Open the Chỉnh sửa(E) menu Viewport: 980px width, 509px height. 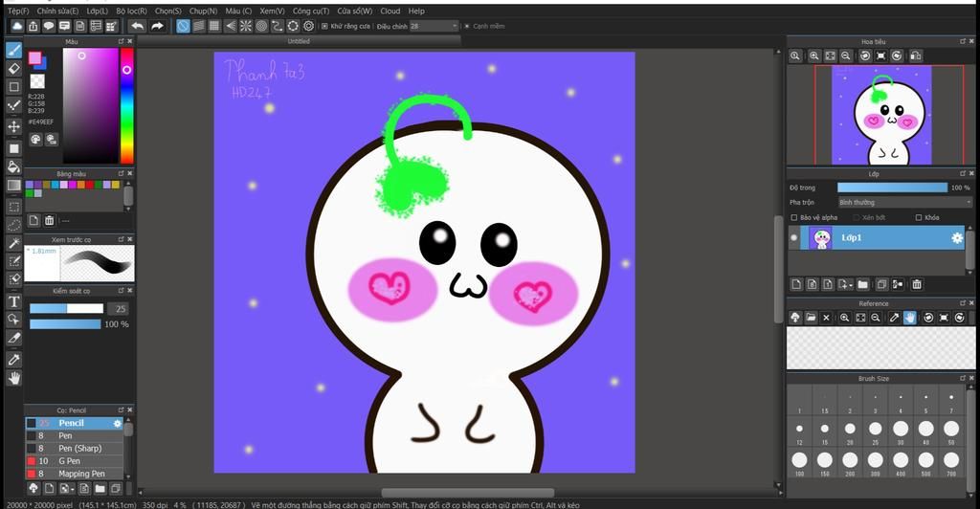57,11
